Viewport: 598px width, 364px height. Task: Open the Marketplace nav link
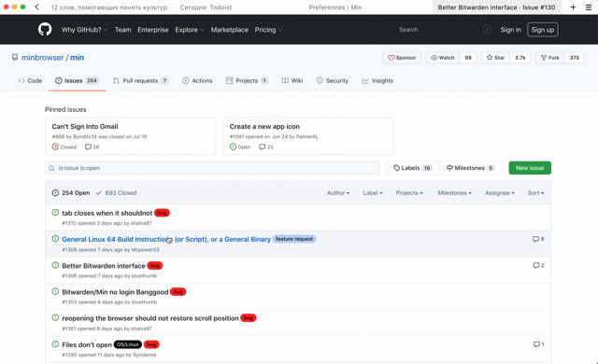point(230,30)
